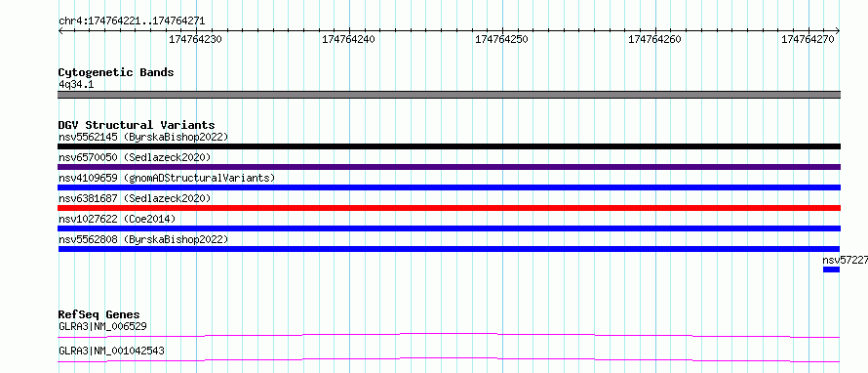Click ruler position 174764250
The height and width of the screenshot is (373, 868).
click(501, 39)
